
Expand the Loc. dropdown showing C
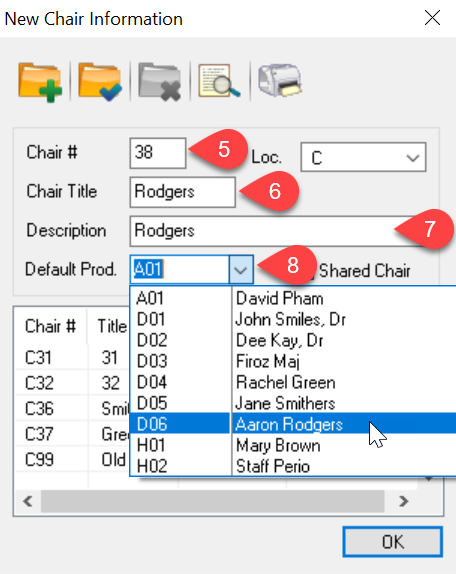pos(363,157)
